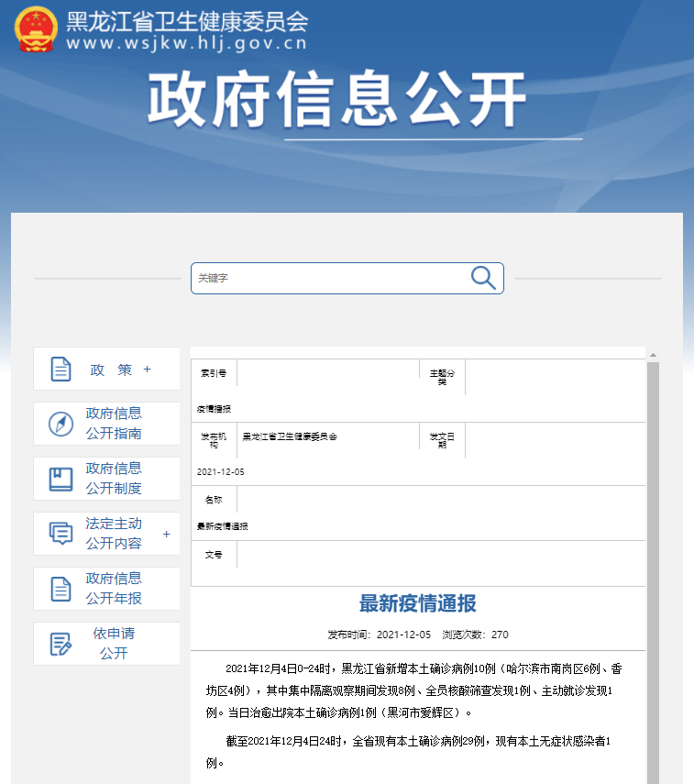Click the compass icon for 政府信息公开指南

(61, 424)
